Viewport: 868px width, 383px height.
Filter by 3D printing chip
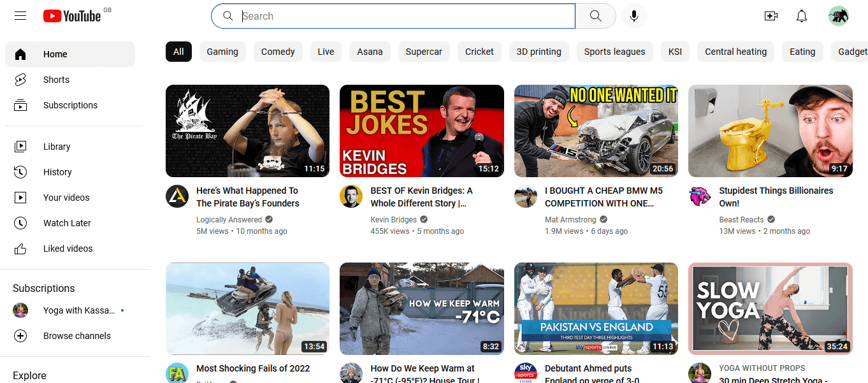pos(539,52)
